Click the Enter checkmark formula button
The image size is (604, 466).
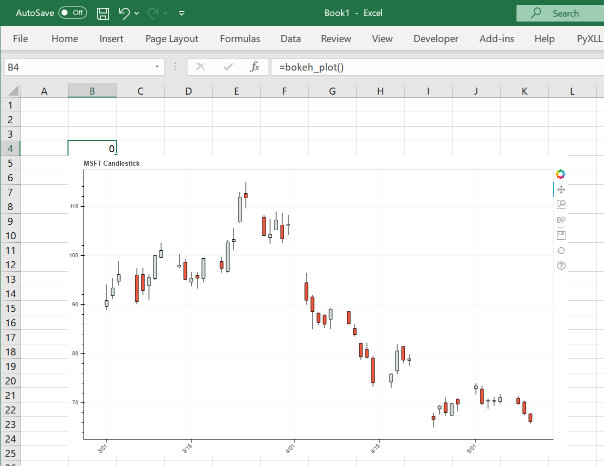pyautogui.click(x=228, y=67)
